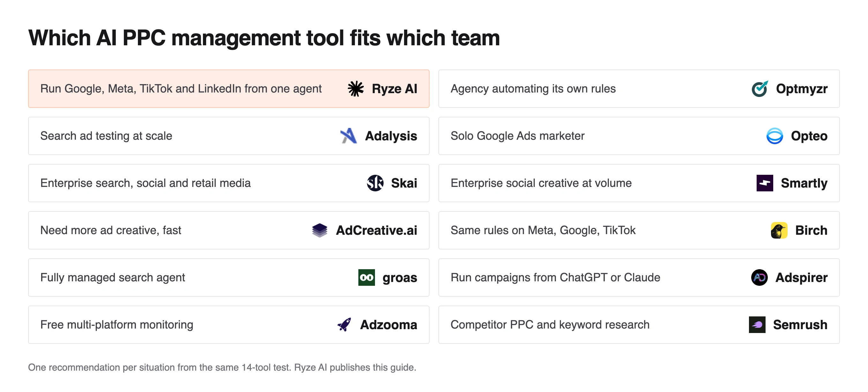The image size is (868, 392).
Task: Select the 'Need more ad creative, fast' text
Action: point(110,230)
